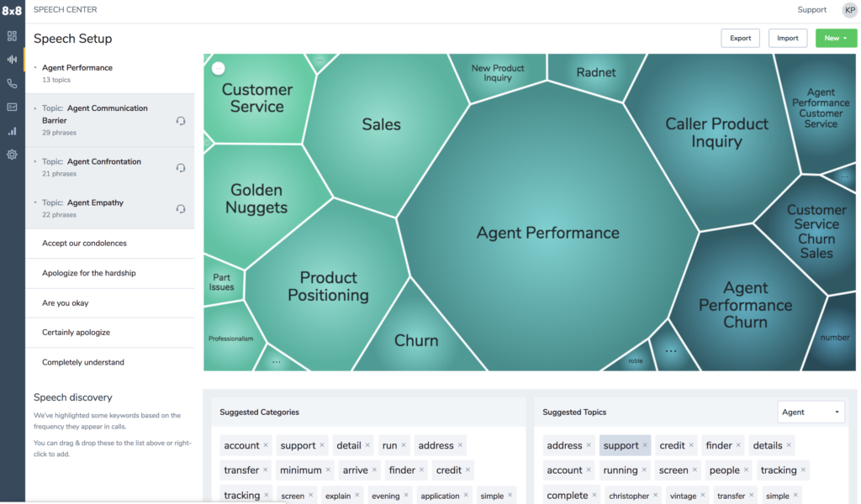Image resolution: width=861 pixels, height=504 pixels.
Task: Select the Golden Nuggets treemap cell
Action: click(256, 198)
